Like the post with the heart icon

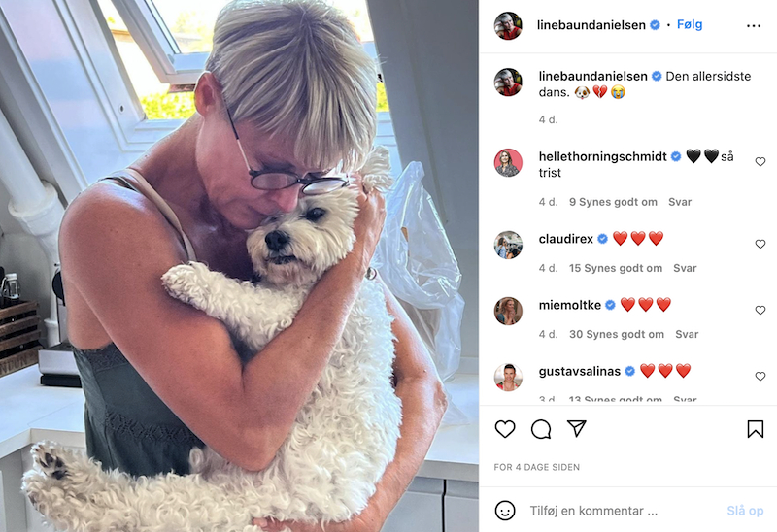(x=505, y=429)
